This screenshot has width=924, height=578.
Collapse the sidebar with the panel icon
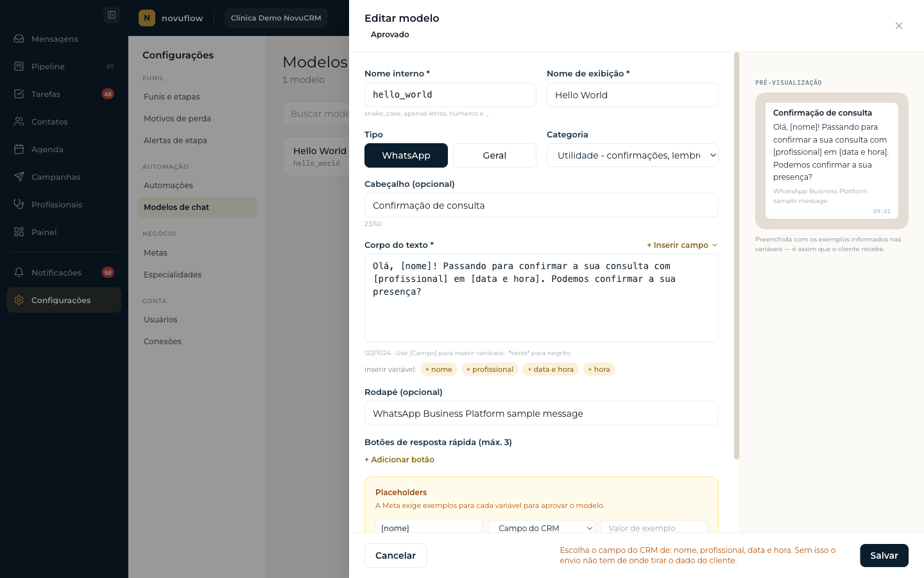(112, 15)
